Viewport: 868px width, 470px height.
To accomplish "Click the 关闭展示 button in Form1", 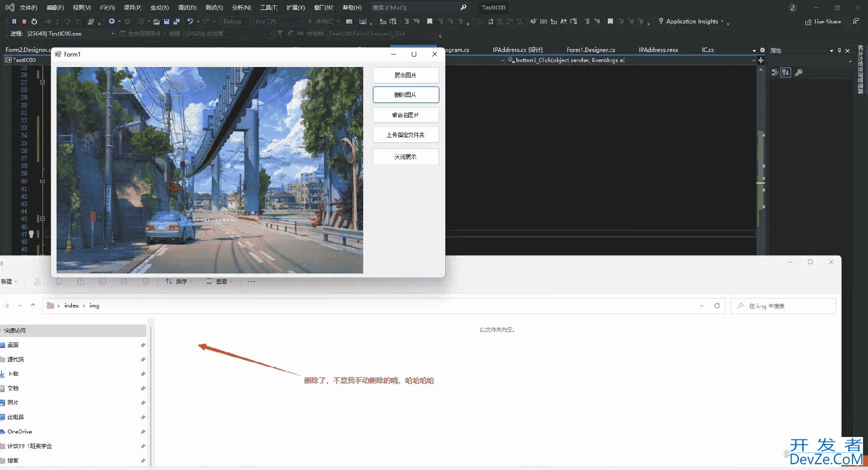I will pos(406,157).
